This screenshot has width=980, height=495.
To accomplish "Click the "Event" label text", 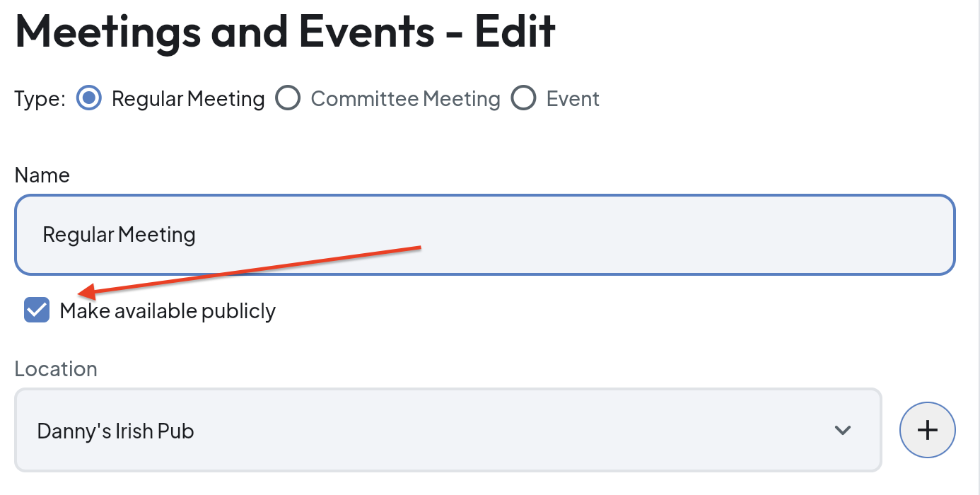I will 573,98.
